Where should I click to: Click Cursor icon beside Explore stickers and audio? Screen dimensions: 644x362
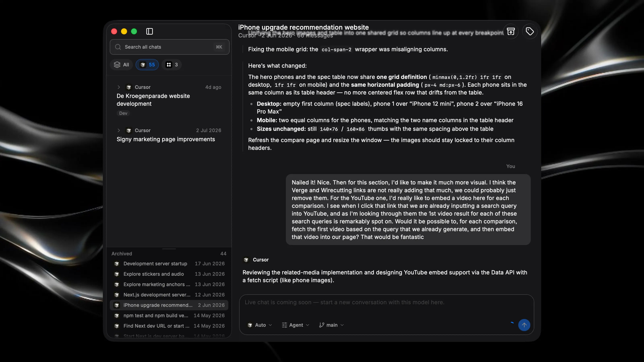pyautogui.click(x=117, y=274)
